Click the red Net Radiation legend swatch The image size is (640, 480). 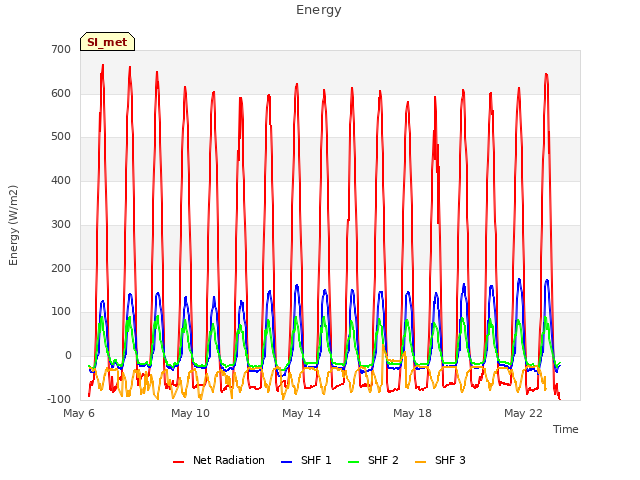(x=178, y=462)
